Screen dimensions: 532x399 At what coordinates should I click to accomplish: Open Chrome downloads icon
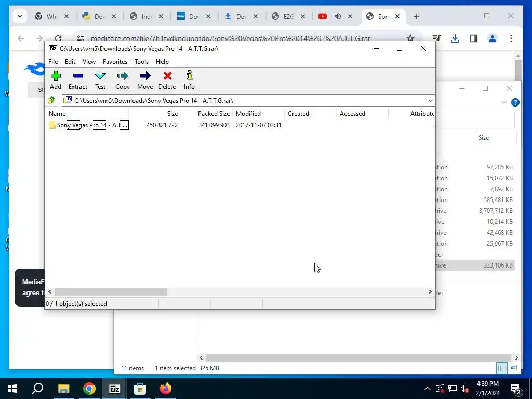[x=455, y=38]
